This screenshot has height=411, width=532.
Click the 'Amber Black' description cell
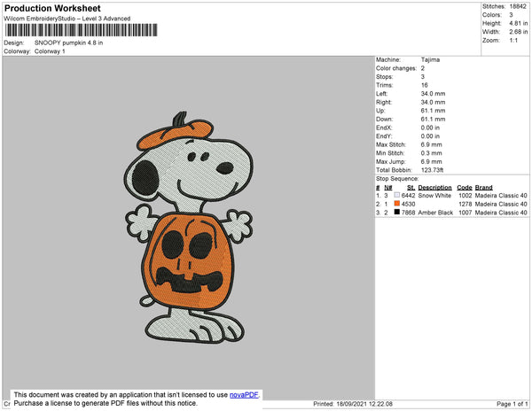tap(435, 213)
